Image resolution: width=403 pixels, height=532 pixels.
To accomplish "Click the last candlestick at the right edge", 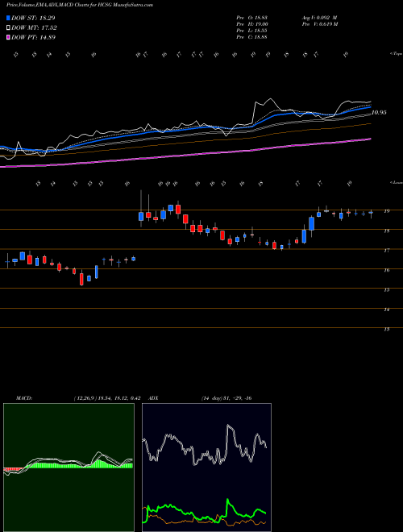I will [371, 213].
